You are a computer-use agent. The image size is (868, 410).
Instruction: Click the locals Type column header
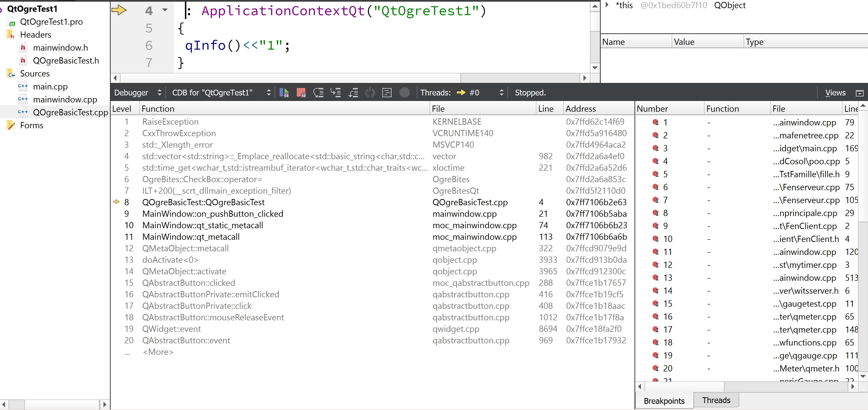pyautogui.click(x=805, y=42)
